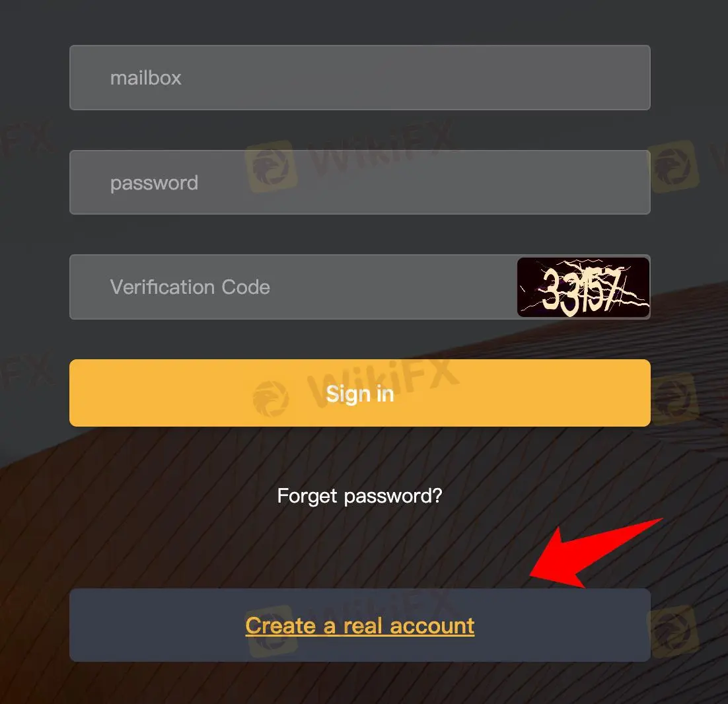Click the lion watermark icon beside Create account text
The height and width of the screenshot is (704, 728).
pyautogui.click(x=271, y=631)
